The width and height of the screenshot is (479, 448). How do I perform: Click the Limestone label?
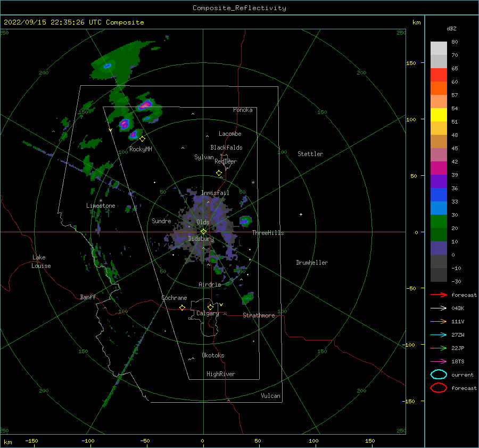[x=101, y=206]
